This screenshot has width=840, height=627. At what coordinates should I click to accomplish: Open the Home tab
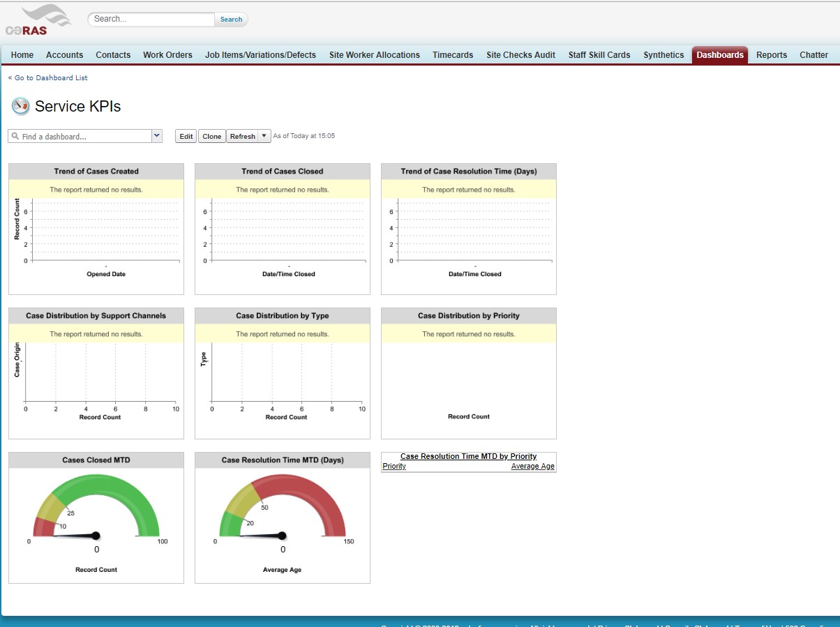22,55
